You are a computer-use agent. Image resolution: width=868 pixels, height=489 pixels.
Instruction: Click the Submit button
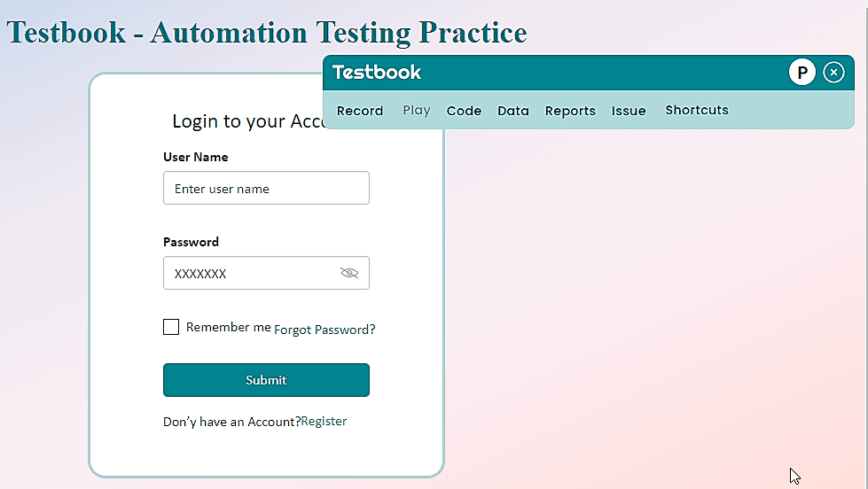[266, 380]
